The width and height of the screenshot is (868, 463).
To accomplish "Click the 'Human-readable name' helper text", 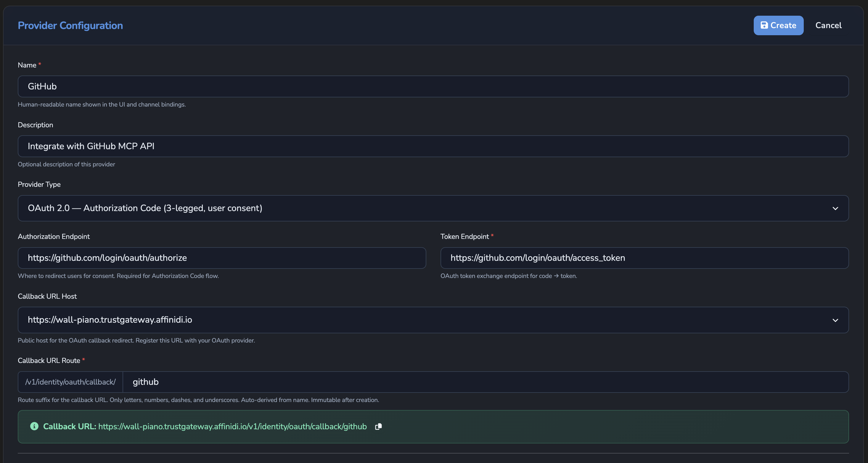I will point(102,105).
